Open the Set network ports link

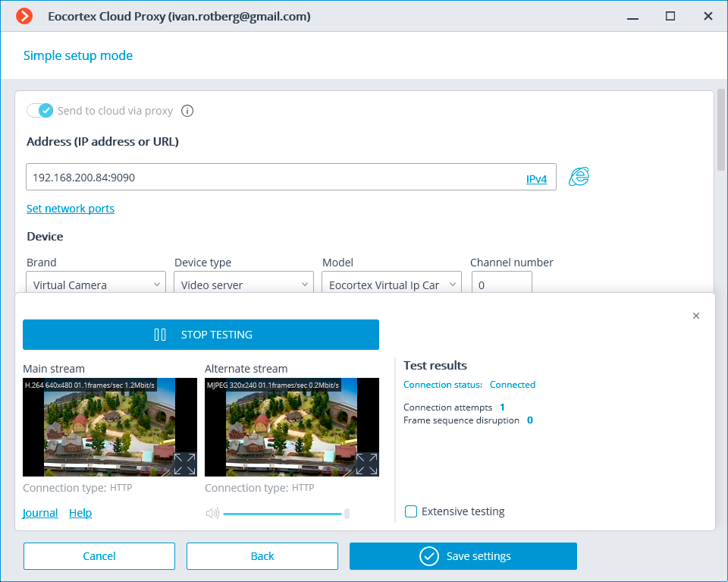[70, 209]
